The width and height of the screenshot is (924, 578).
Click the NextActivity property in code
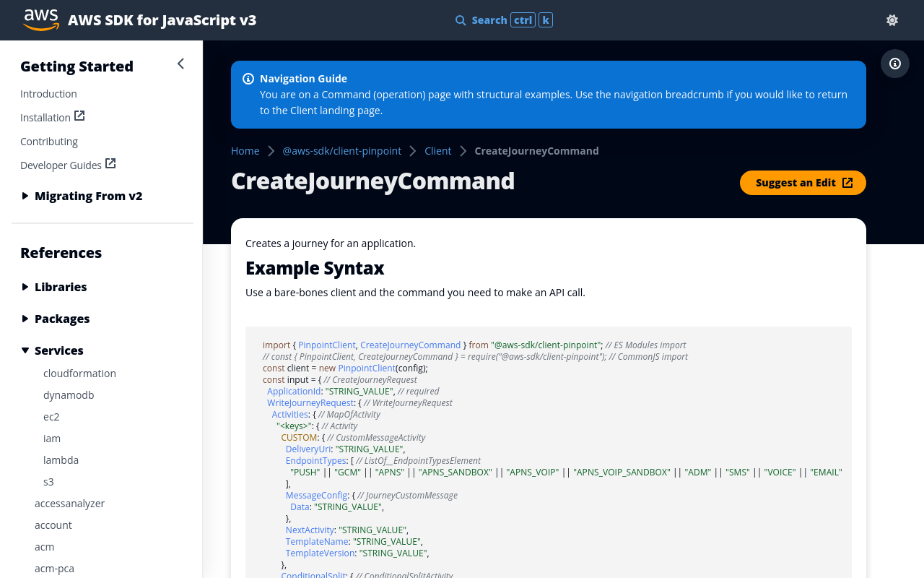tap(310, 530)
